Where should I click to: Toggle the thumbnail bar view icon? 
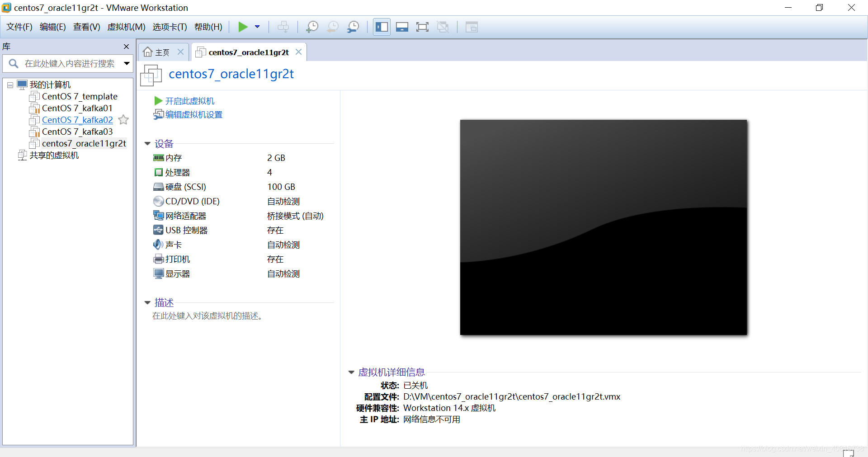pos(402,27)
